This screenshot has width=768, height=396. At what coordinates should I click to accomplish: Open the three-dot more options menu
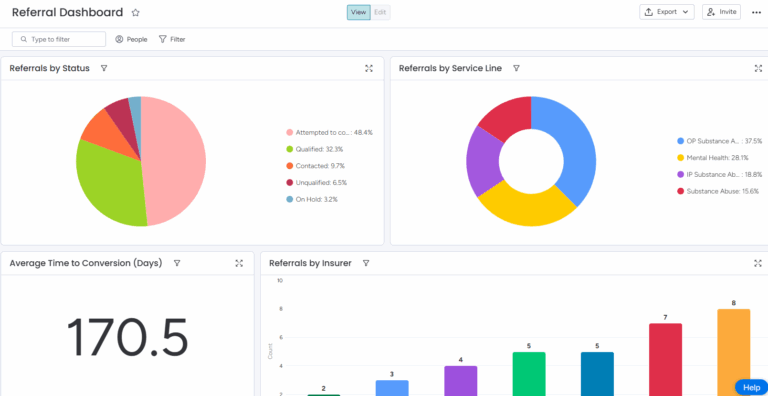click(x=756, y=12)
